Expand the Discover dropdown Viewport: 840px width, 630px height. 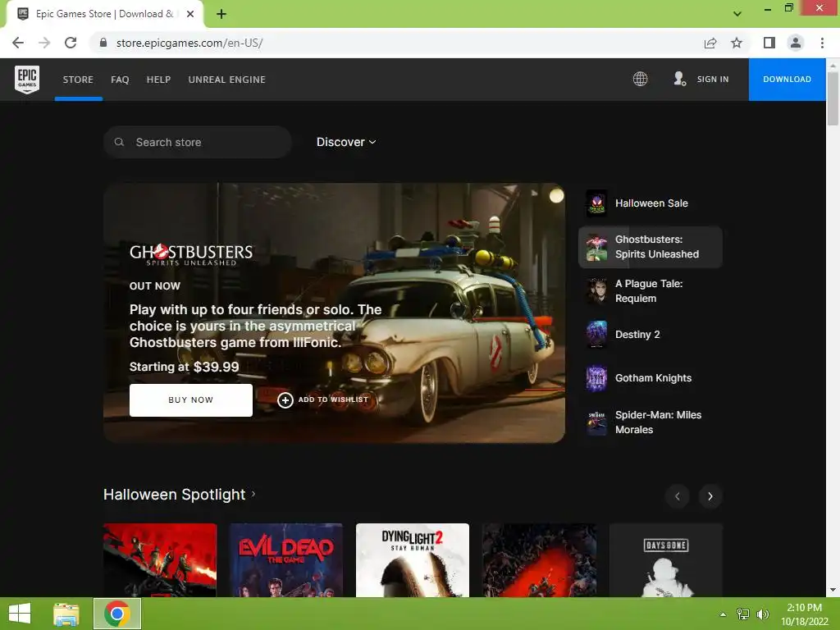346,142
